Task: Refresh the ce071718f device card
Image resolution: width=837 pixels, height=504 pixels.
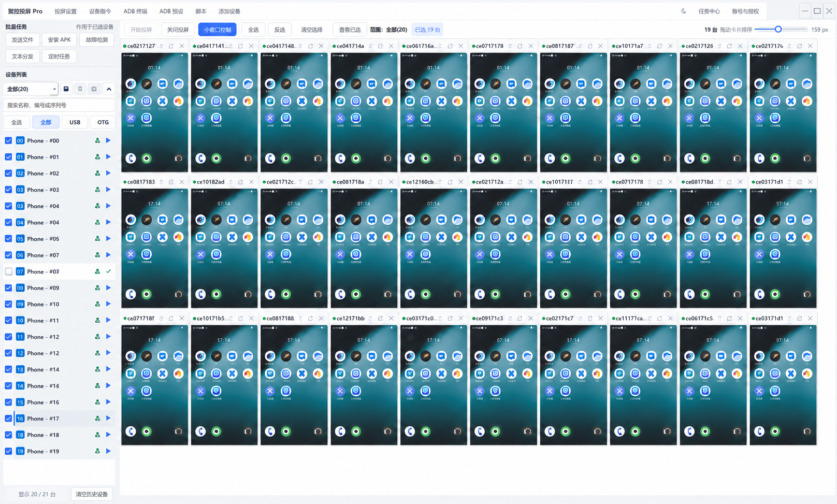Action: pos(161,319)
